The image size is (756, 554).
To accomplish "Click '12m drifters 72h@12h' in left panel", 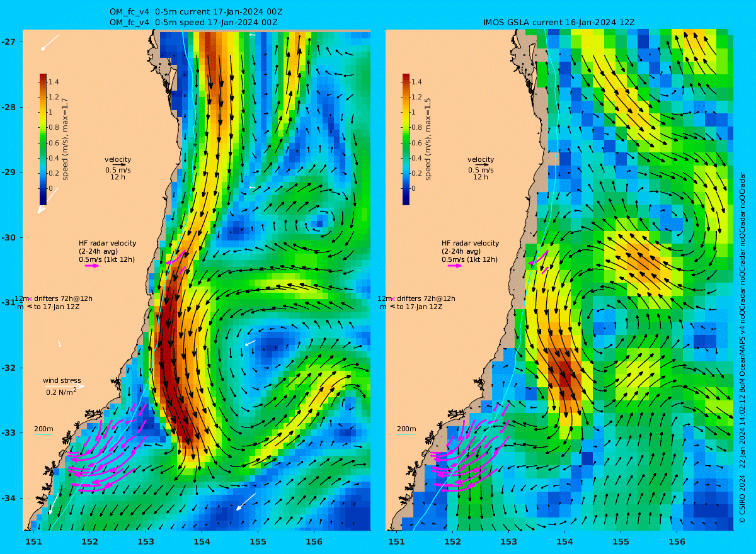I will coord(54,298).
